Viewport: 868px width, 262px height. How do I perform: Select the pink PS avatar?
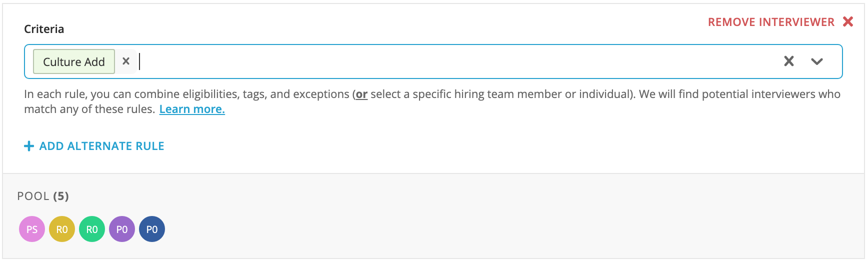click(32, 229)
